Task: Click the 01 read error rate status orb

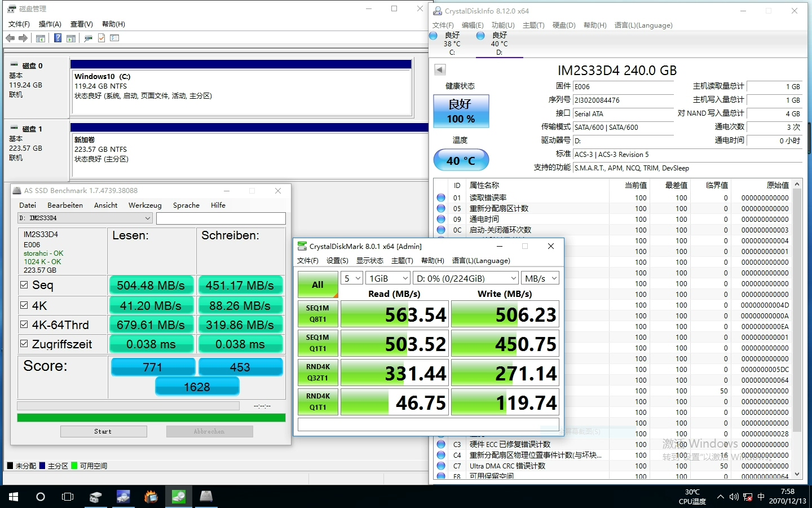Action: [x=441, y=198]
